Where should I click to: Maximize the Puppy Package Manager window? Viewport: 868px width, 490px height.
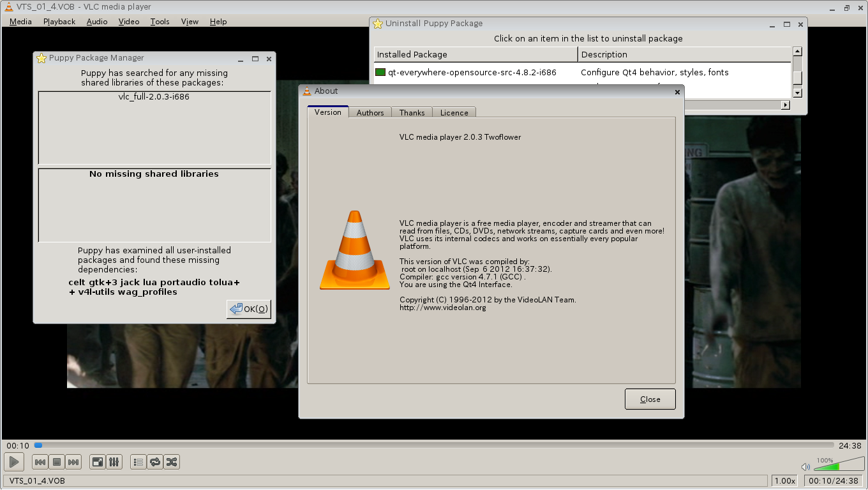pos(255,58)
